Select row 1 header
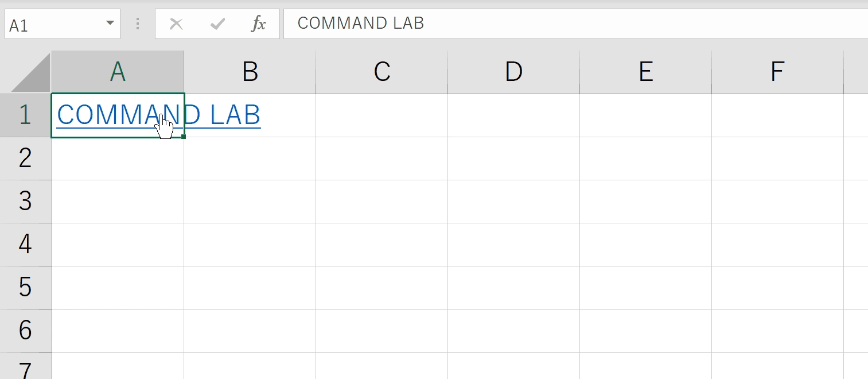This screenshot has height=379, width=868. pos(25,115)
